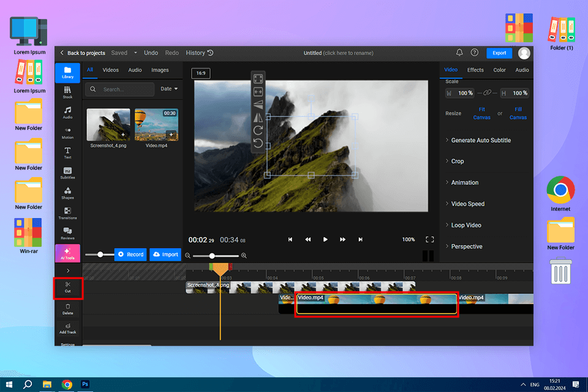Click Fill Canvas resize link
This screenshot has height=392, width=588.
518,113
